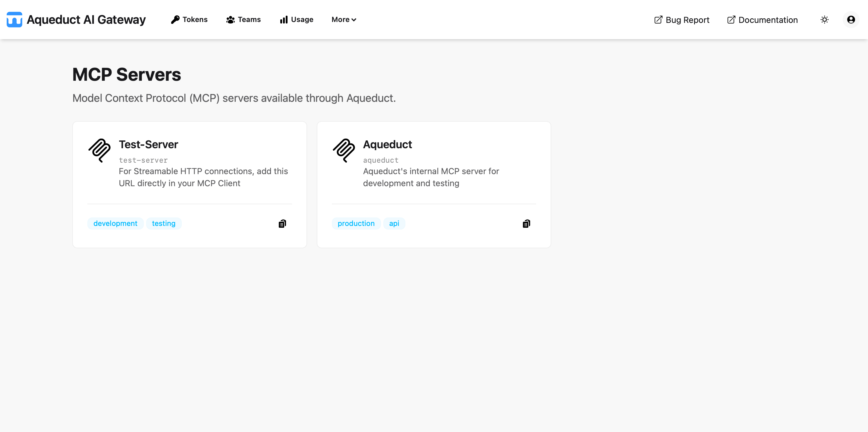
Task: Click the development tag filter
Action: pyautogui.click(x=115, y=223)
